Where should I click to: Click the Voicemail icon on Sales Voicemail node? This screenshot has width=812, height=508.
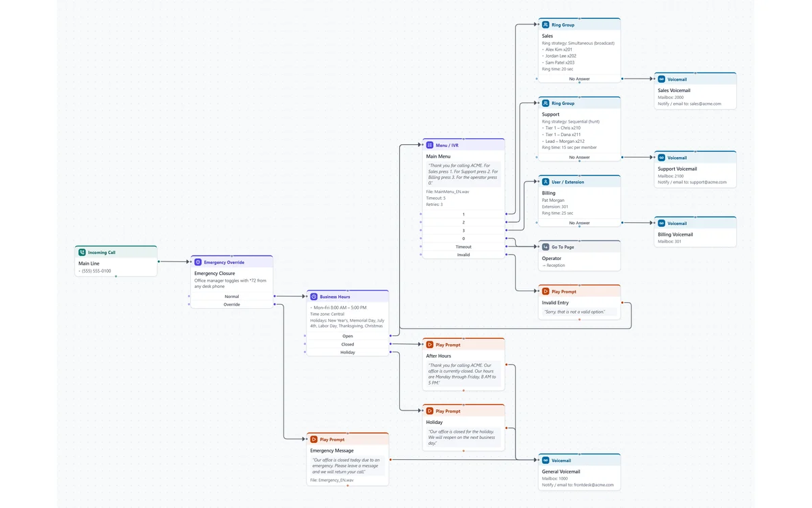pos(661,79)
